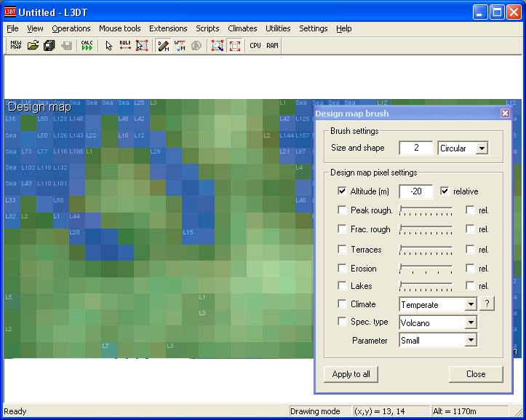The width and height of the screenshot is (526, 420).
Task: Click the brush size input field
Action: coord(417,148)
